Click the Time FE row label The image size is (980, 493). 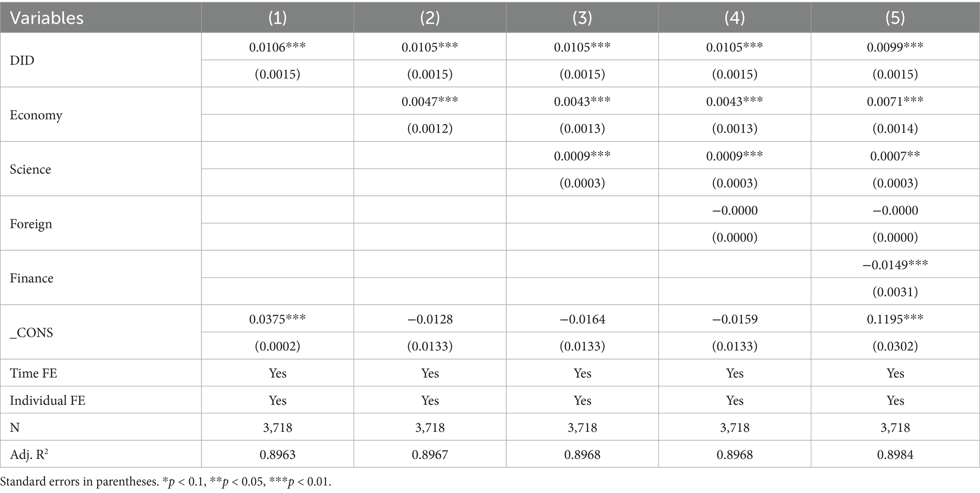pos(33,374)
